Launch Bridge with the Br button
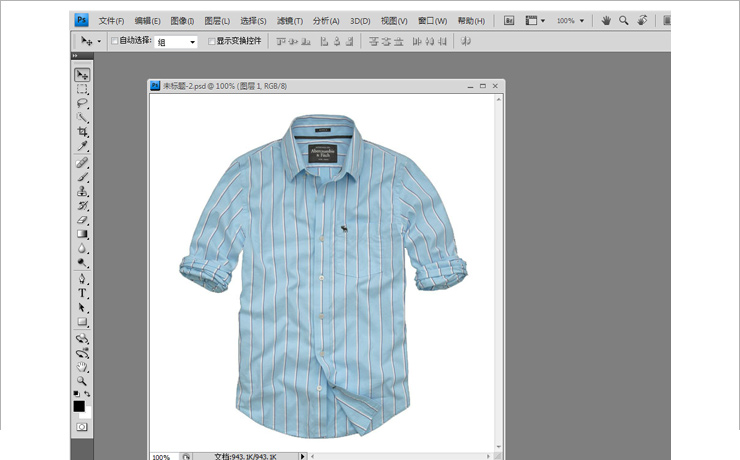740x460 pixels. pyautogui.click(x=509, y=20)
